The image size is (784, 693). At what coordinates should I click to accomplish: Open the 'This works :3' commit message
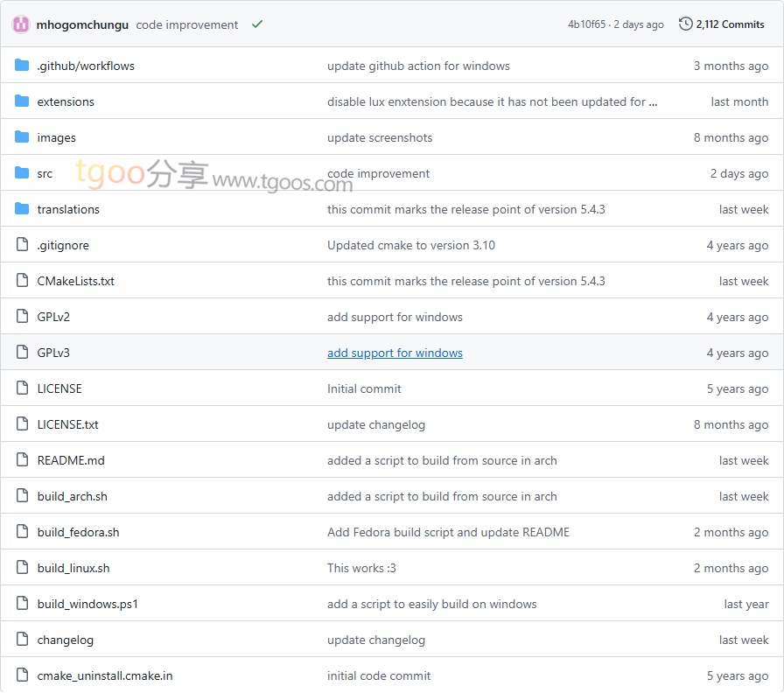pyautogui.click(x=361, y=568)
